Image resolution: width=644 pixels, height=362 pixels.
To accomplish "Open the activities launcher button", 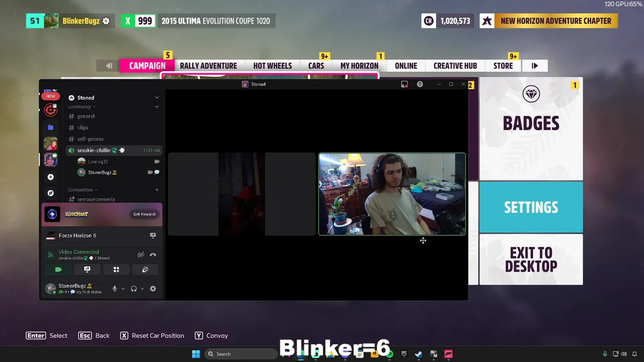I will click(116, 269).
